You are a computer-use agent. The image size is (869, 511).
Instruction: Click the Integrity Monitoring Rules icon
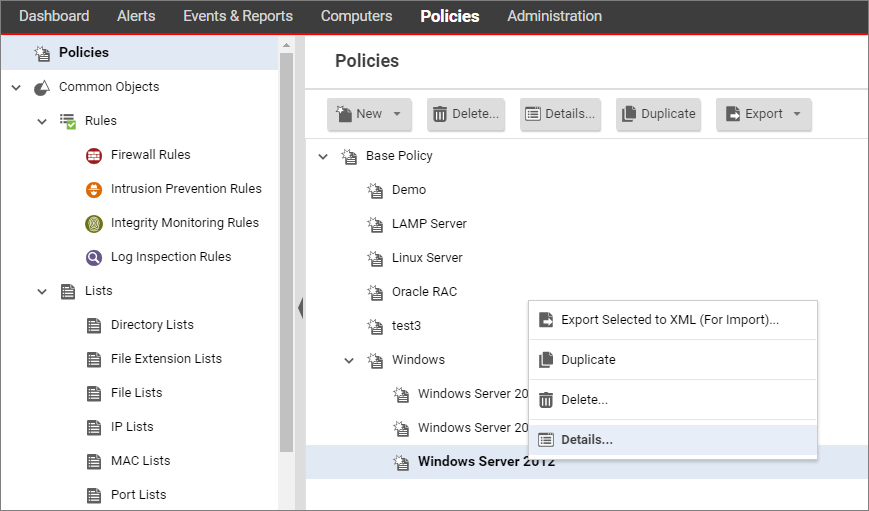click(94, 223)
